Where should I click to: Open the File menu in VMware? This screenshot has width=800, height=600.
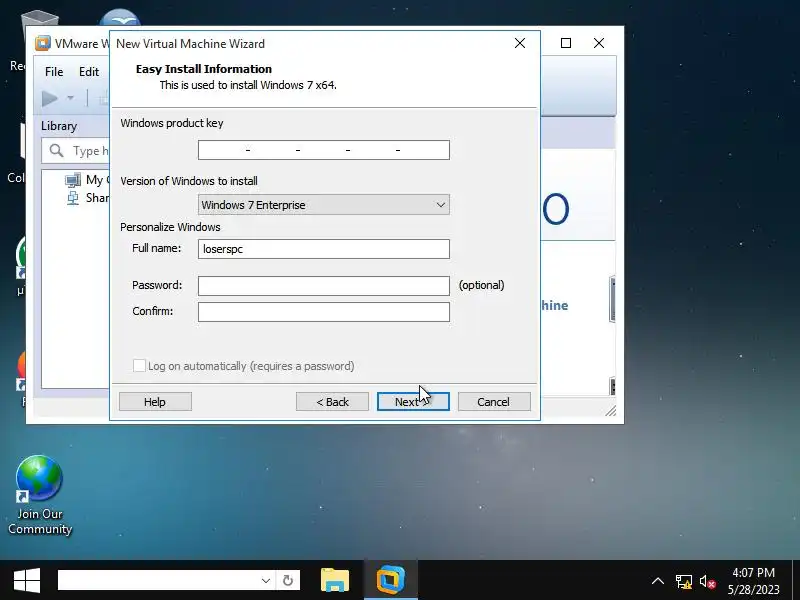coord(54,72)
